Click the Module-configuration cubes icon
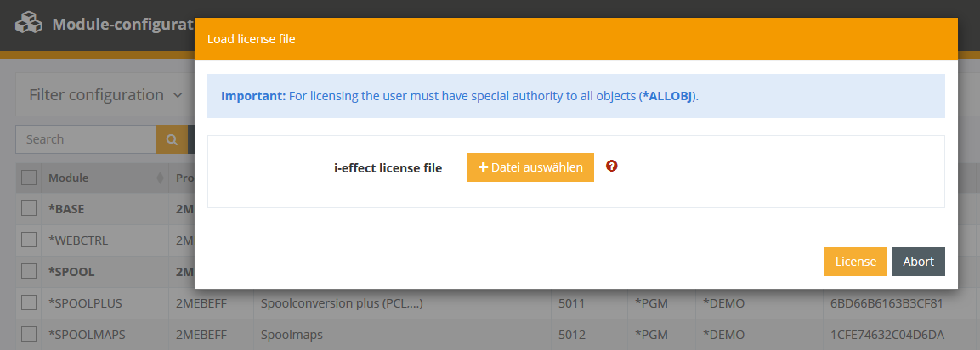980x350 pixels. pyautogui.click(x=29, y=23)
